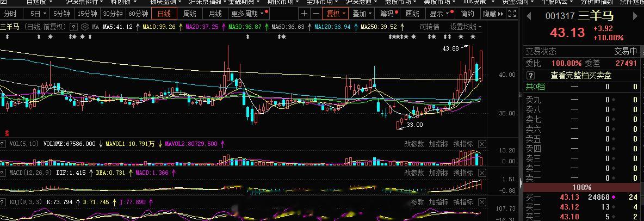
Task: Open the 5日 period dropdown
Action: coord(38,14)
